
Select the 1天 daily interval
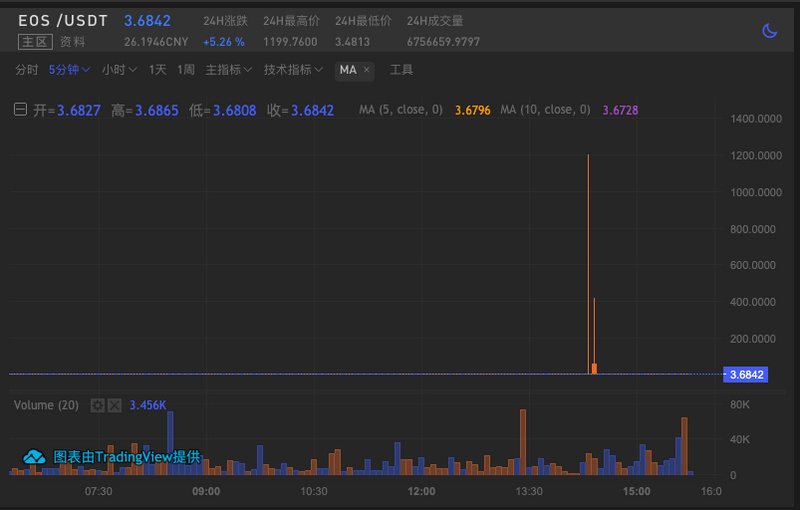(158, 70)
